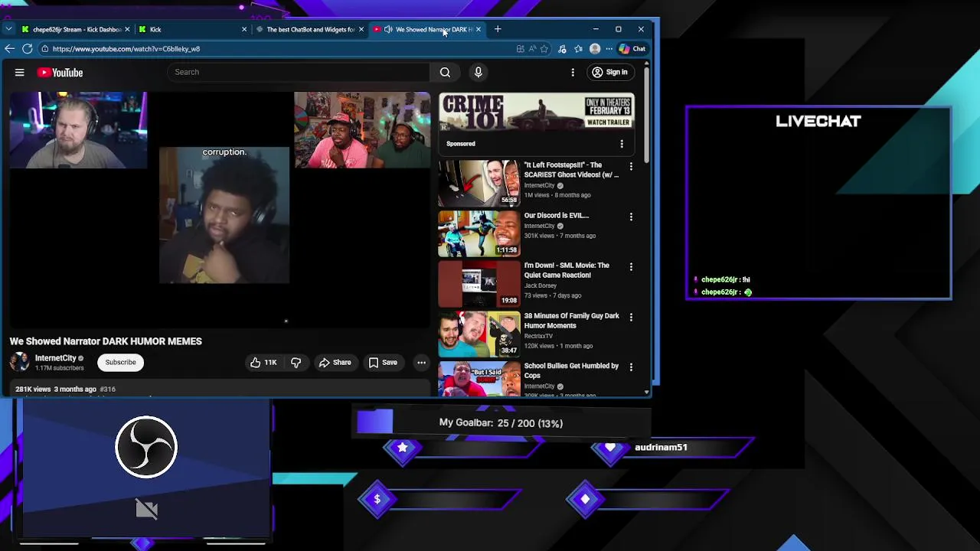The width and height of the screenshot is (980, 551).
Task: Open the InternetCity channel avatar
Action: [19, 362]
